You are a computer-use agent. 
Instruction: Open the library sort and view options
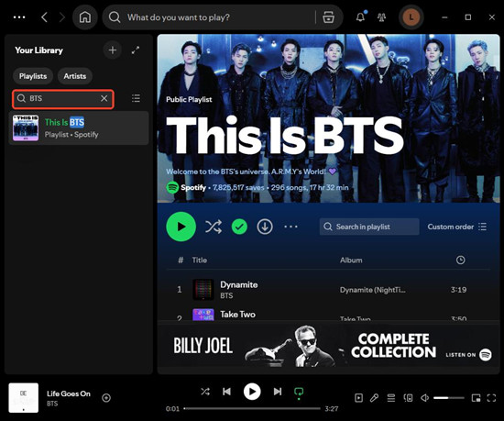click(x=136, y=98)
